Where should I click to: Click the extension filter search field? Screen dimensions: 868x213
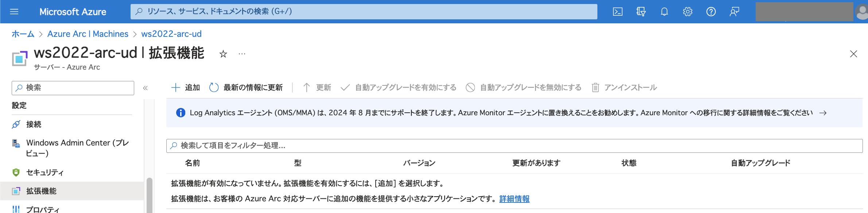(514, 146)
